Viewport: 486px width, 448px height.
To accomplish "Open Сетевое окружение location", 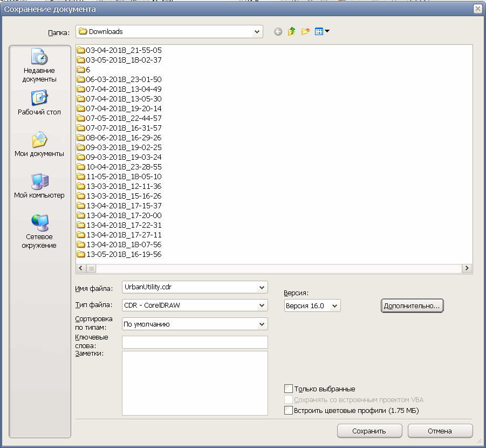I will click(x=39, y=232).
